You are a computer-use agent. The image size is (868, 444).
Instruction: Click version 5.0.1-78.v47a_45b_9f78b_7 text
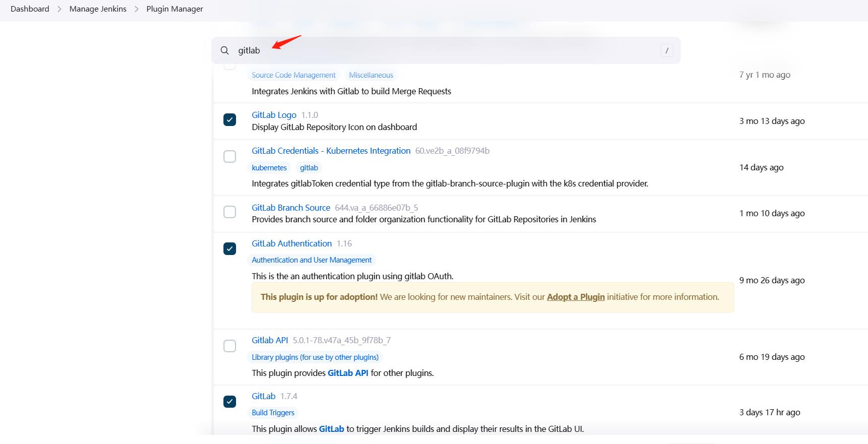pyautogui.click(x=341, y=340)
